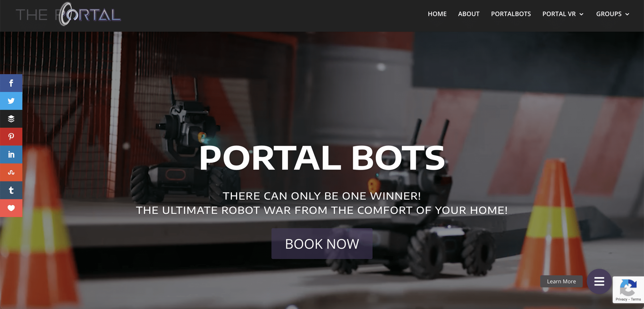This screenshot has width=644, height=309.
Task: Open the Portalbots nav item
Action: click(x=511, y=14)
